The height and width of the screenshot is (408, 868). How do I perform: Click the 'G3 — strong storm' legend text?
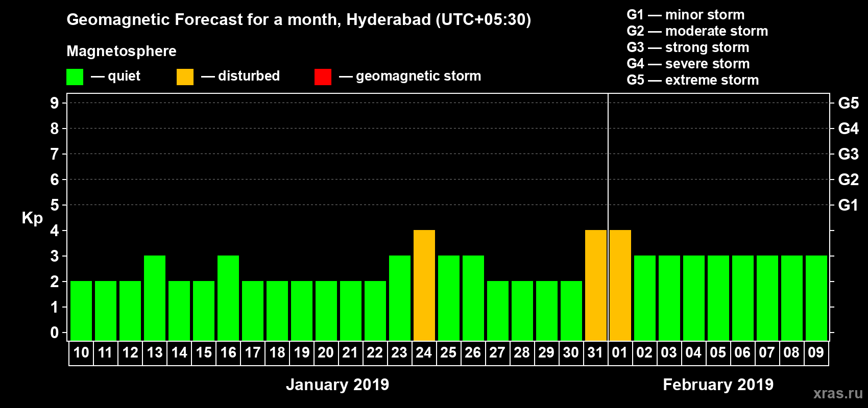(688, 47)
